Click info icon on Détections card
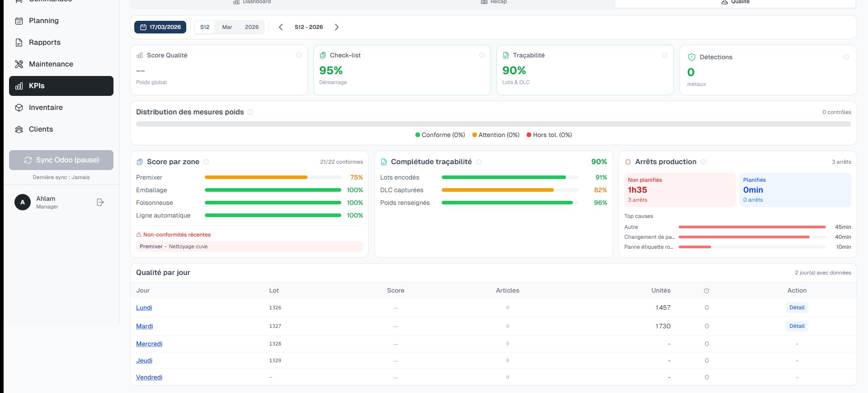Screen dimensions: 868x393 point(846,57)
